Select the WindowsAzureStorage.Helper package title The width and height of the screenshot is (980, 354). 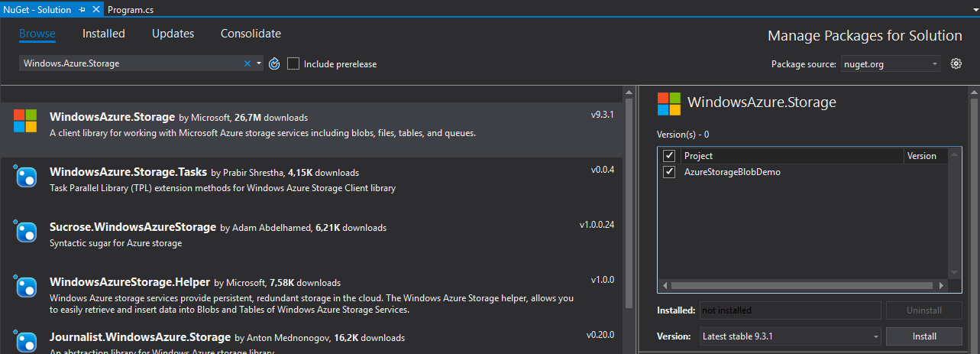[130, 282]
